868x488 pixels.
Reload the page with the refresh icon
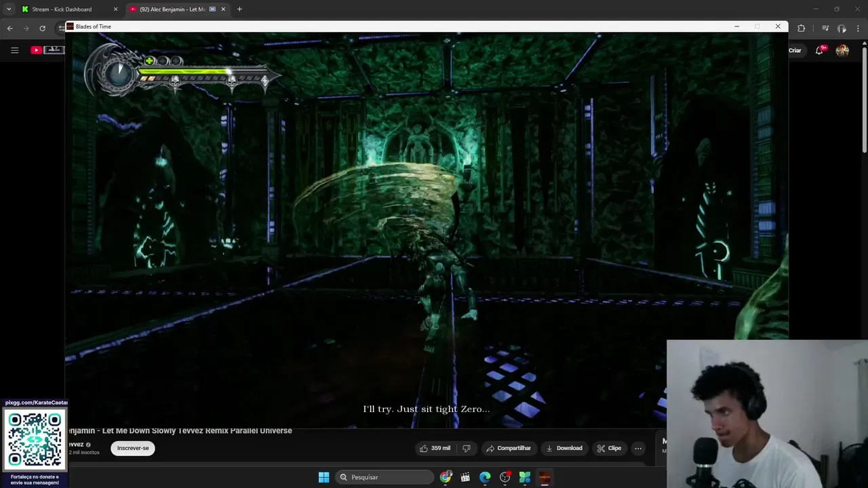pos(42,28)
